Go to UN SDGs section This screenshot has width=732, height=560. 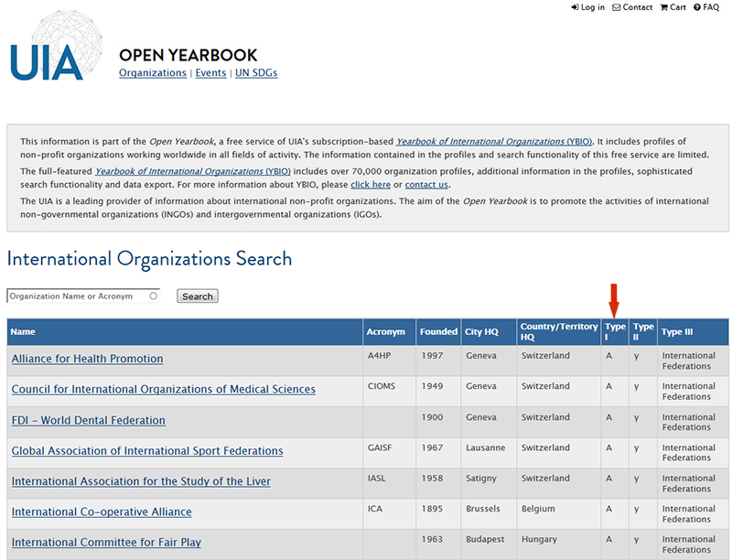pos(256,73)
